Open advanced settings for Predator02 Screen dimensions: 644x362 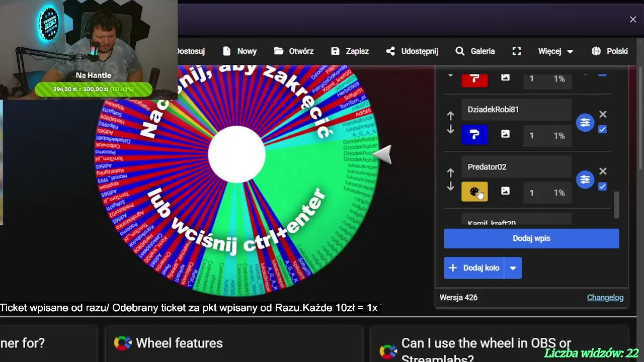[585, 179]
